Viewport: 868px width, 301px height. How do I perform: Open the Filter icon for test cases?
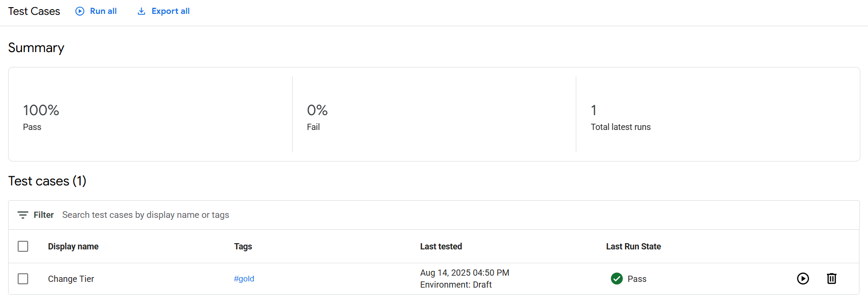coord(23,215)
